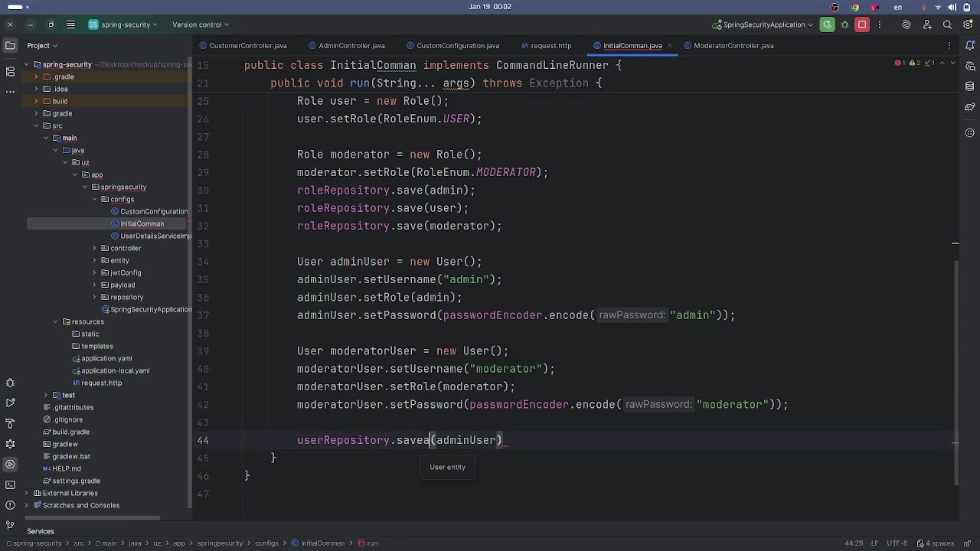The width and height of the screenshot is (980, 551).
Task: Expand the entity package
Action: [94, 260]
